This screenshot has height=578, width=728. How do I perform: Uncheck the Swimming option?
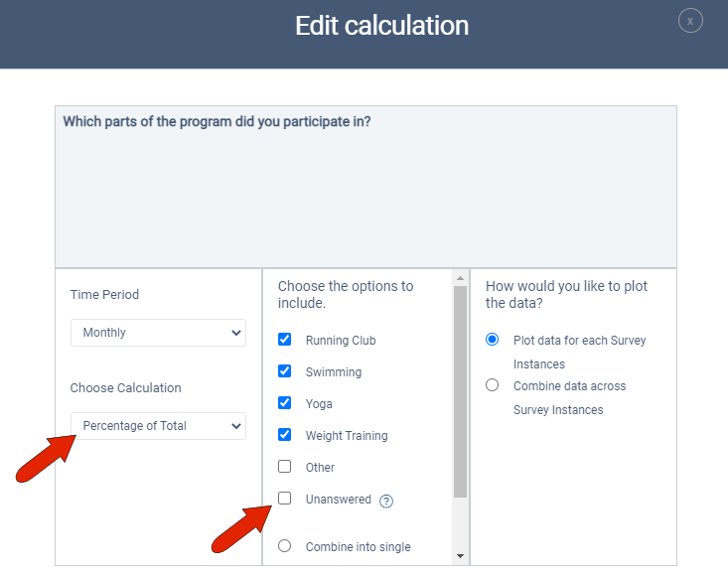(285, 371)
